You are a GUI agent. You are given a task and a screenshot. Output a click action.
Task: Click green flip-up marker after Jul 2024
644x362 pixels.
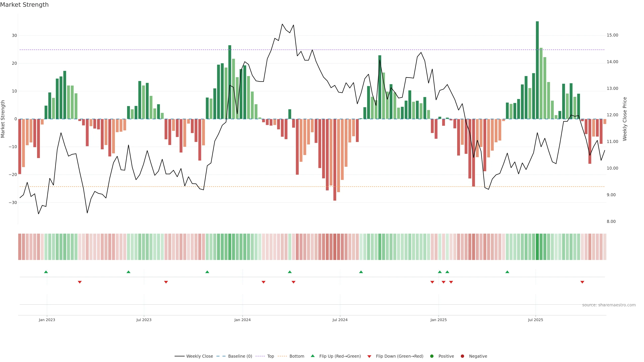point(361,272)
